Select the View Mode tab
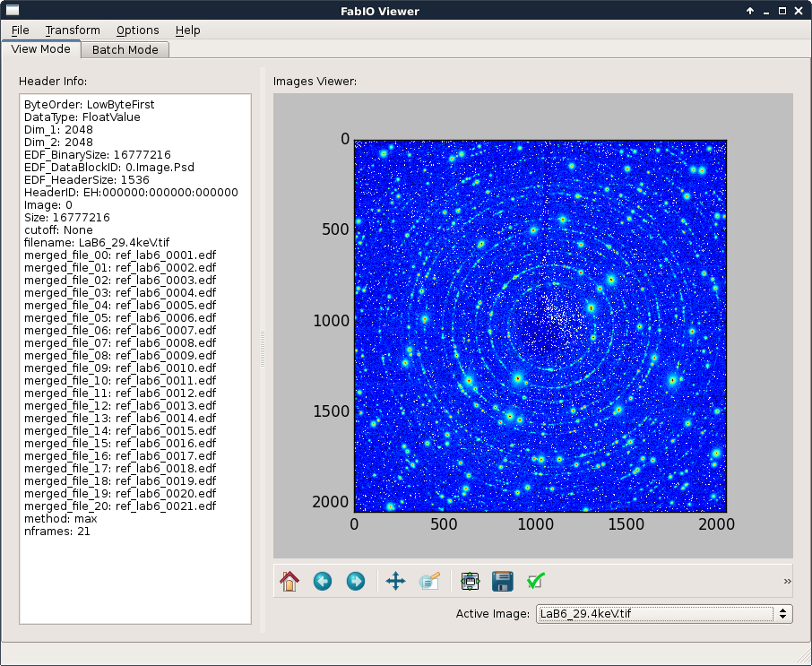 point(40,49)
